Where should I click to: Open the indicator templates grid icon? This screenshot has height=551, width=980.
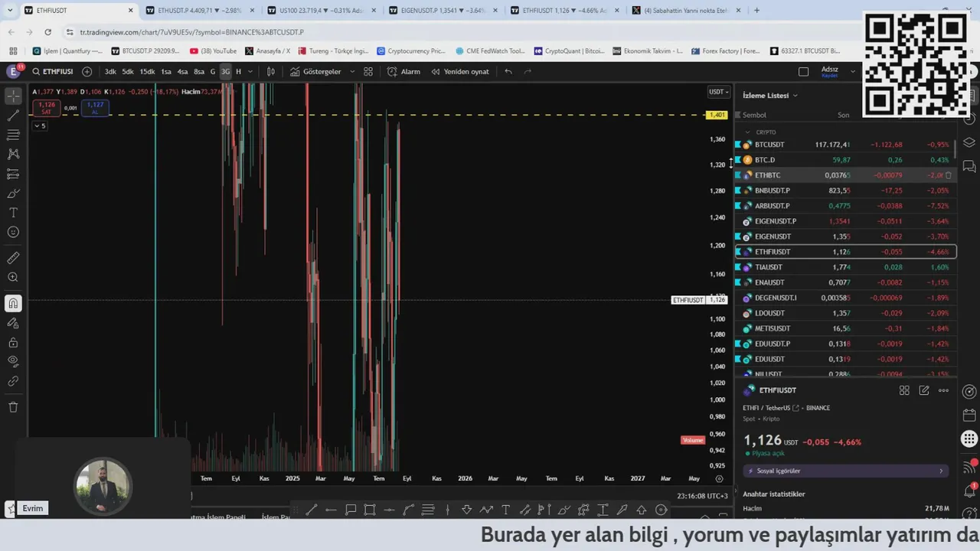(x=368, y=71)
